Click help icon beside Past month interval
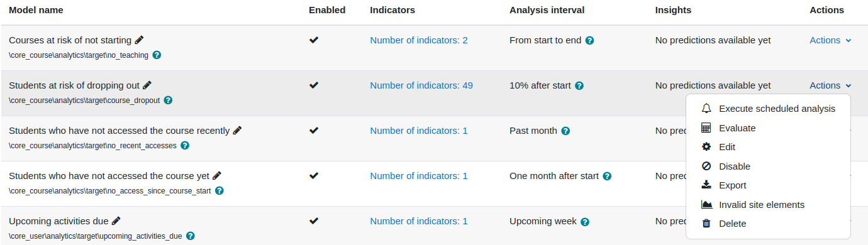The height and width of the screenshot is (245, 868). tap(565, 131)
